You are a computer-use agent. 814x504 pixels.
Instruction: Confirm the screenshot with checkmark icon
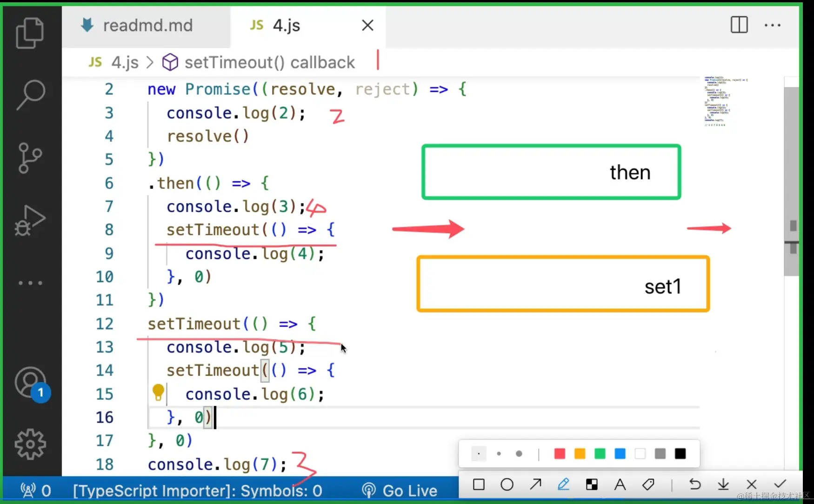[780, 484]
